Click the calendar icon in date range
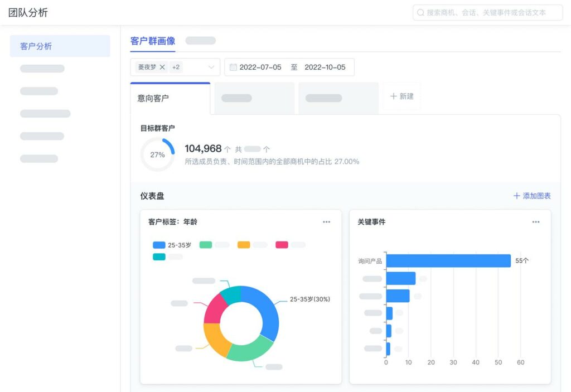 [233, 67]
